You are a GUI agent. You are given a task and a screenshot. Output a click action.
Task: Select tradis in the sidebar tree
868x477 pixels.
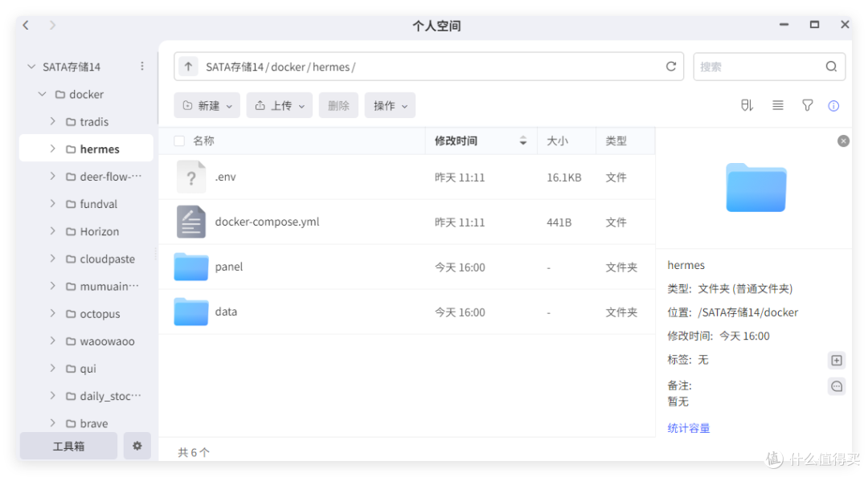pos(94,122)
